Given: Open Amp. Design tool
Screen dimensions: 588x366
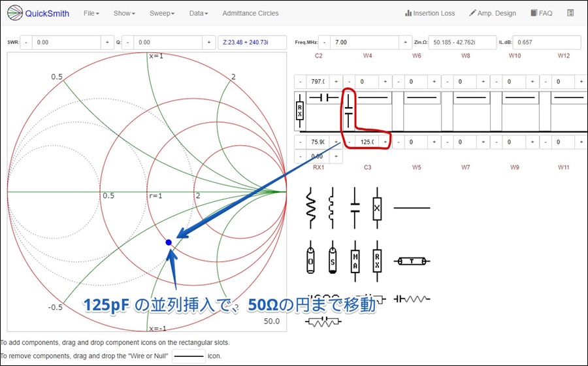Looking at the screenshot, I should coord(493,13).
